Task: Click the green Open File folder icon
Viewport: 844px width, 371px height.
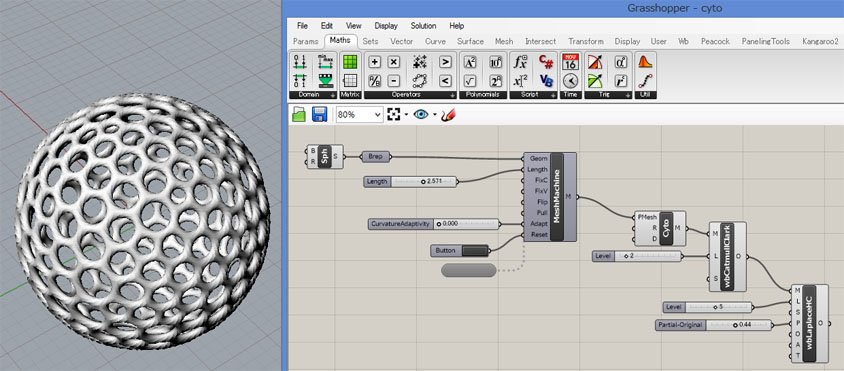Action: tap(299, 114)
